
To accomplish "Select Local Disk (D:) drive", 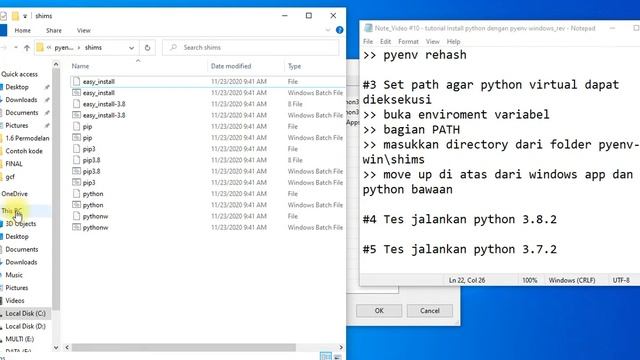I will [x=25, y=326].
